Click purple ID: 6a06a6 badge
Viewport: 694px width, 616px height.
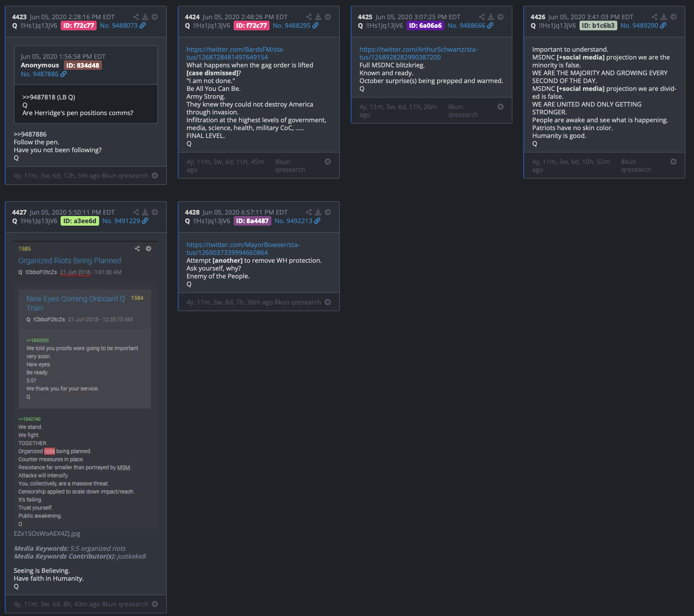(x=425, y=25)
